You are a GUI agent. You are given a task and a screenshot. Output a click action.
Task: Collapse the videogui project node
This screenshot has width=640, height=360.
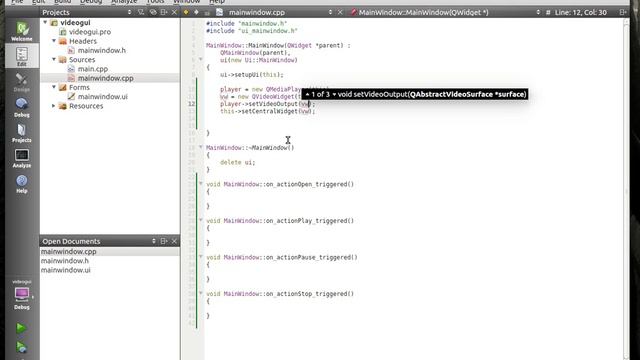coord(45,22)
